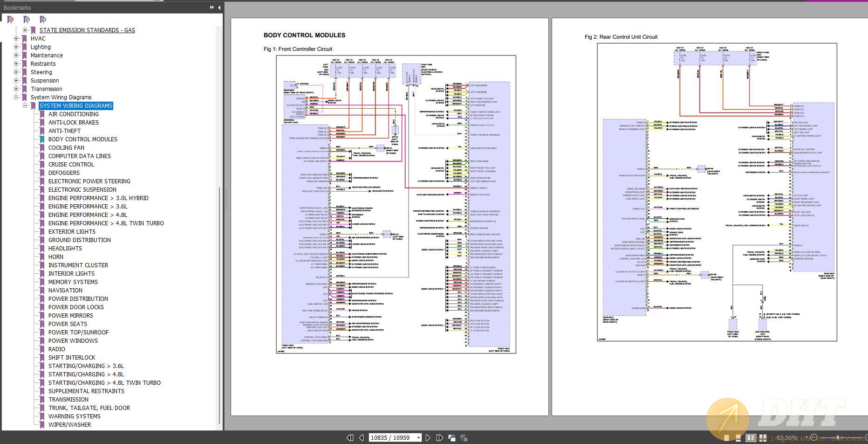Click the go to bookmark icon

point(43,20)
